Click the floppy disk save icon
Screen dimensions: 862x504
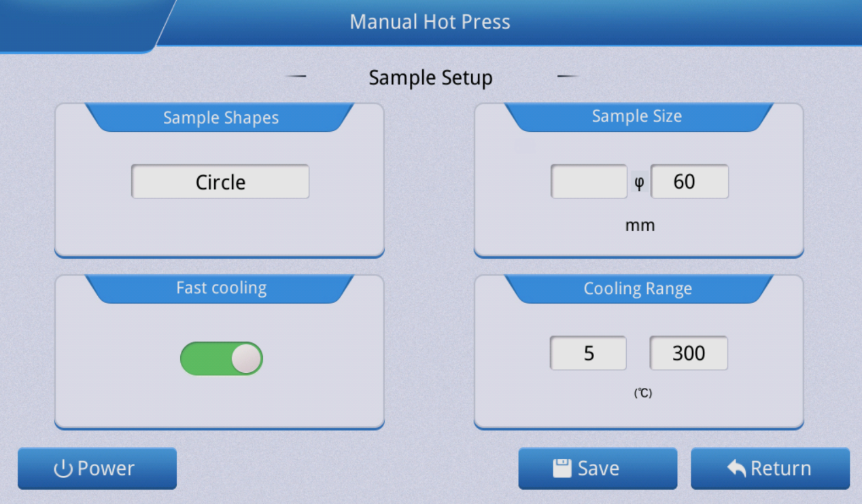click(562, 469)
